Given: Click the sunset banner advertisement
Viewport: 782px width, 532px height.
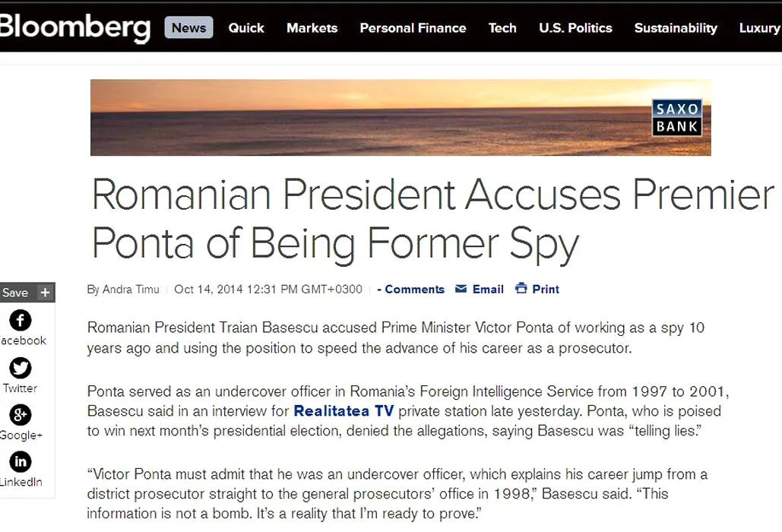Looking at the screenshot, I should (x=365, y=117).
